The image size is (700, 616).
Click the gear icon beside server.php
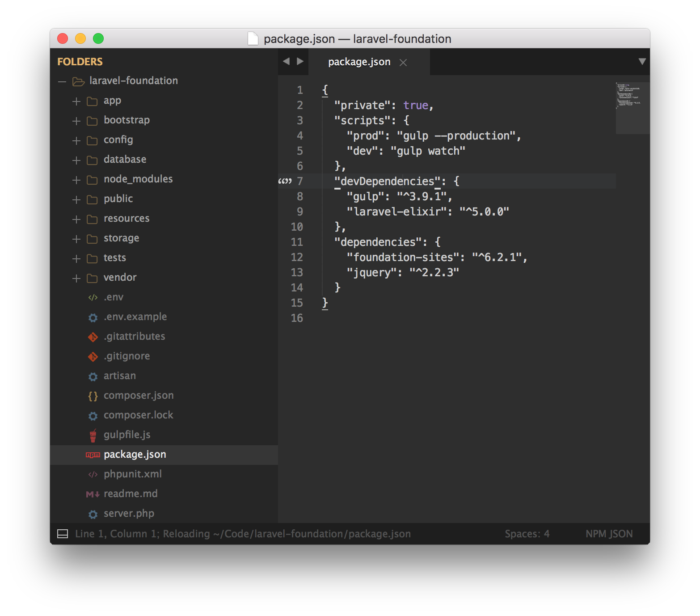93,514
